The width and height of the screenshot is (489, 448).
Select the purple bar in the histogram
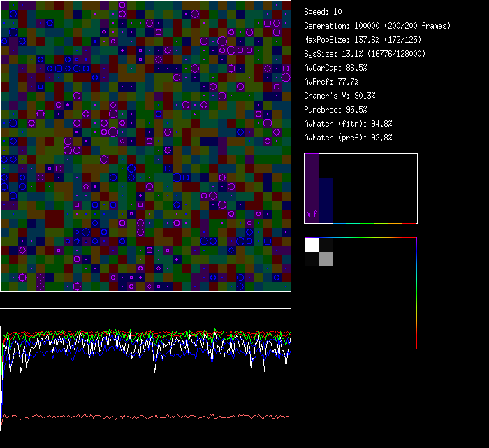click(312, 183)
